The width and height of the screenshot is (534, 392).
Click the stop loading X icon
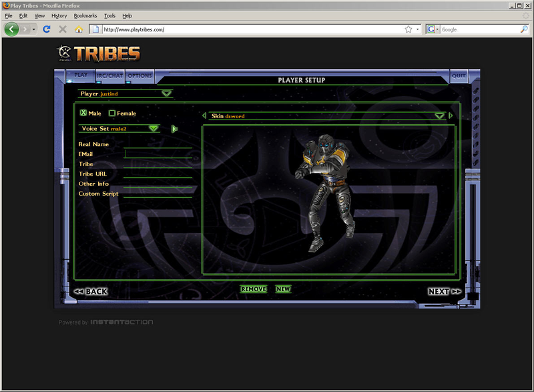pyautogui.click(x=63, y=29)
